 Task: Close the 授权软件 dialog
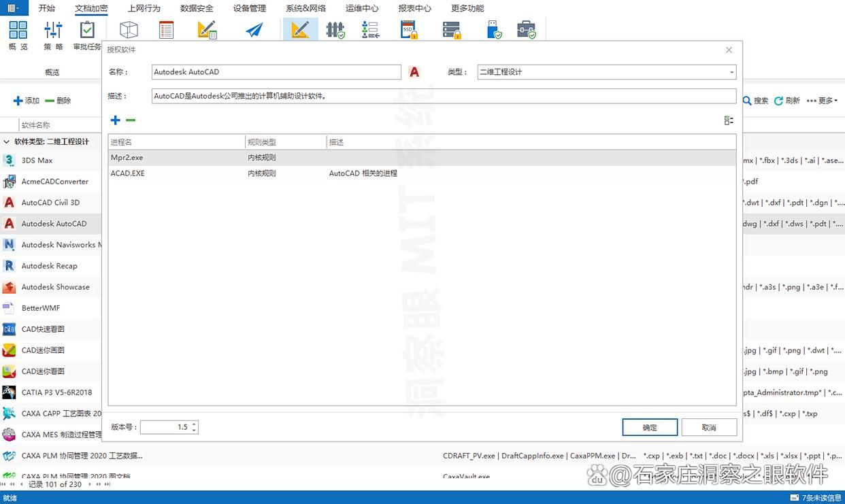[x=729, y=50]
